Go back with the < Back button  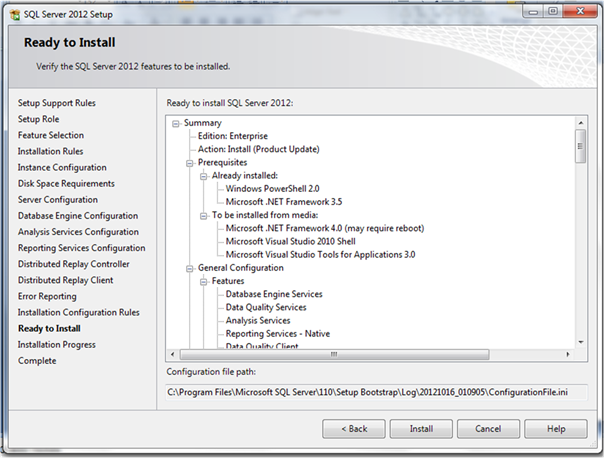[354, 429]
